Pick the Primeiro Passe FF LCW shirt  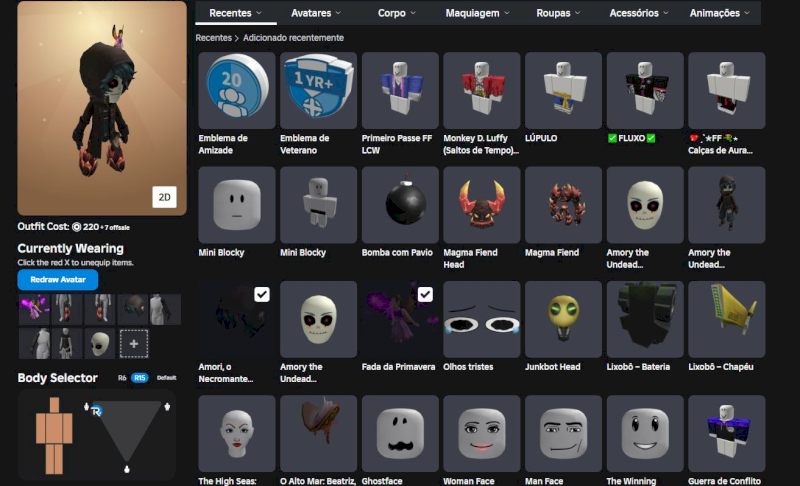pos(400,90)
